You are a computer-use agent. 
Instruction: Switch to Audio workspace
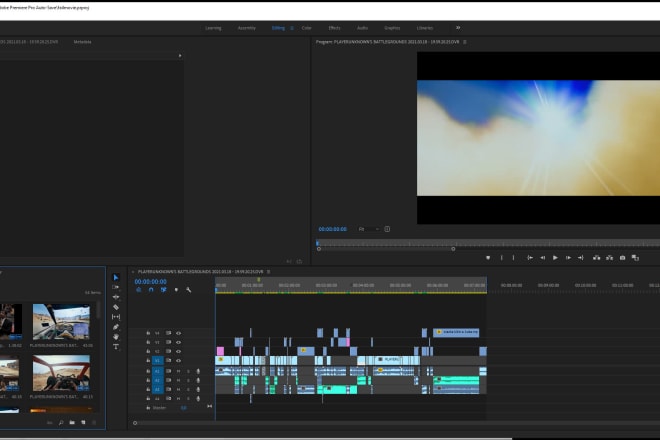pos(362,28)
